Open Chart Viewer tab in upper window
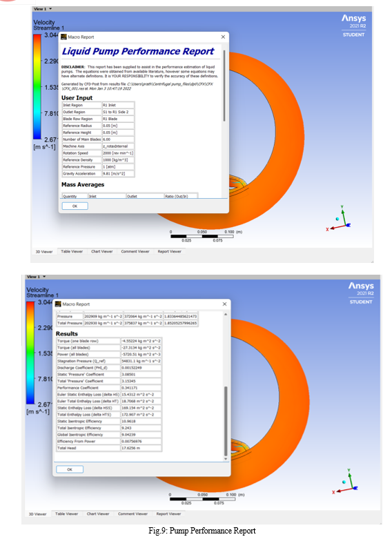 [x=101, y=251]
